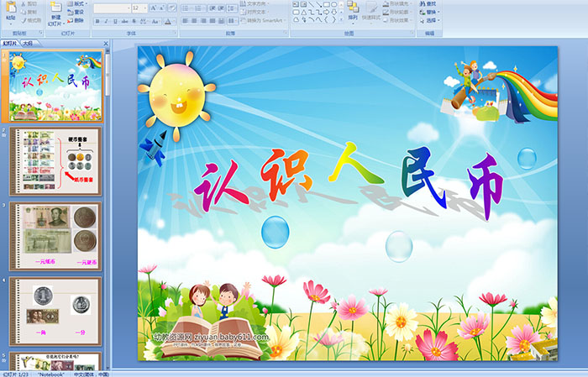The image size is (588, 377).
Task: Click the font color A swatch
Action: (x=168, y=21)
